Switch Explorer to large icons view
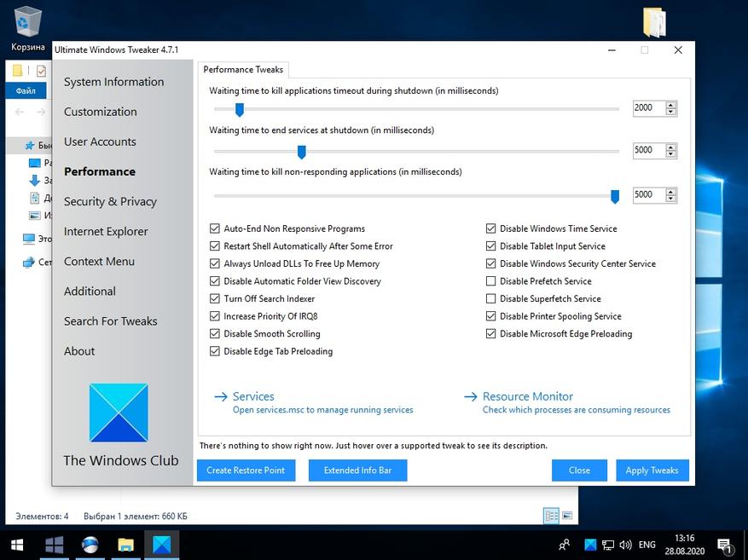The image size is (748, 560). point(567,516)
